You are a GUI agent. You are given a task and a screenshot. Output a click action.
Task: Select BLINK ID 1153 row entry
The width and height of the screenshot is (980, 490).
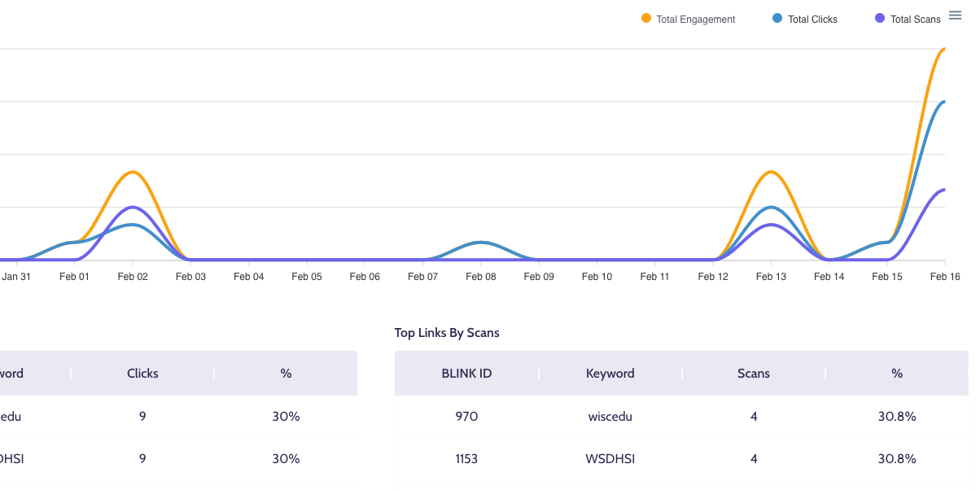click(x=466, y=458)
